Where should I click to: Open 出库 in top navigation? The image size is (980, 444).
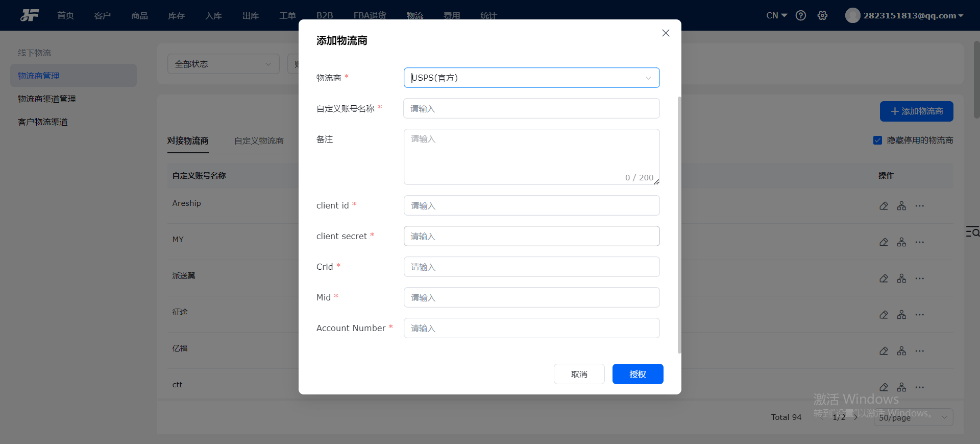(251, 15)
